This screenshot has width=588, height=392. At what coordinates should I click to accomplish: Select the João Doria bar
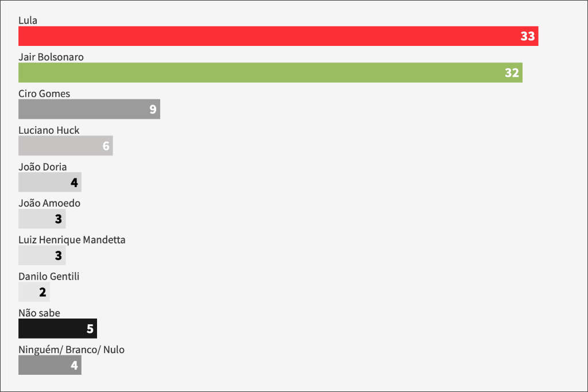(x=50, y=182)
